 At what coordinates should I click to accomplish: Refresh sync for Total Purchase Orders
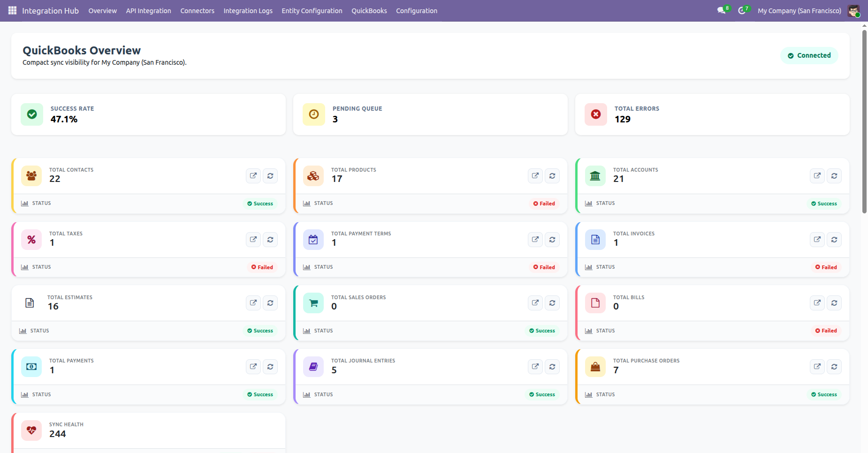(834, 367)
